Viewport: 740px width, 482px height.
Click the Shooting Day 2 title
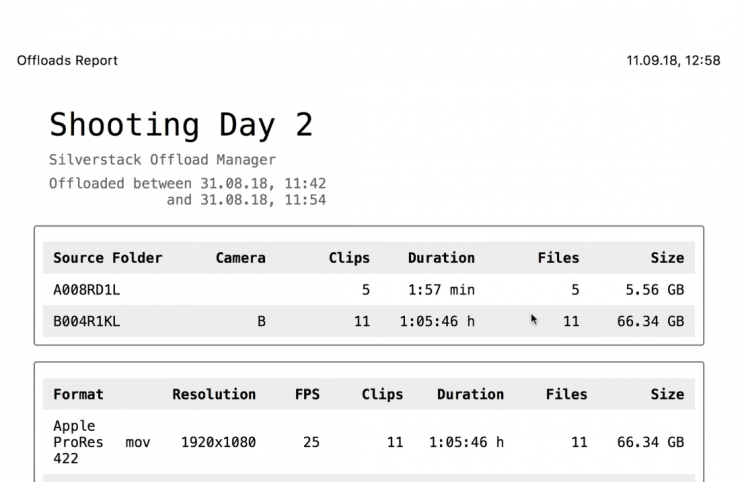[x=181, y=125]
